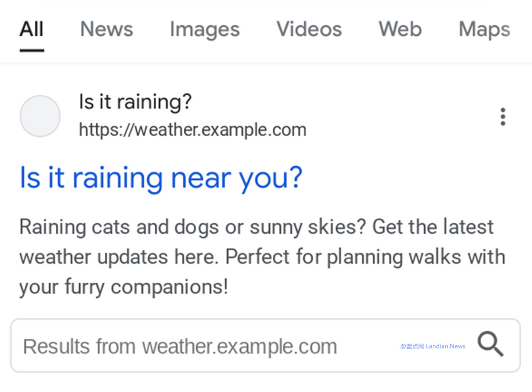The image size is (532, 392).
Task: Switch to the News tab
Action: 107,29
